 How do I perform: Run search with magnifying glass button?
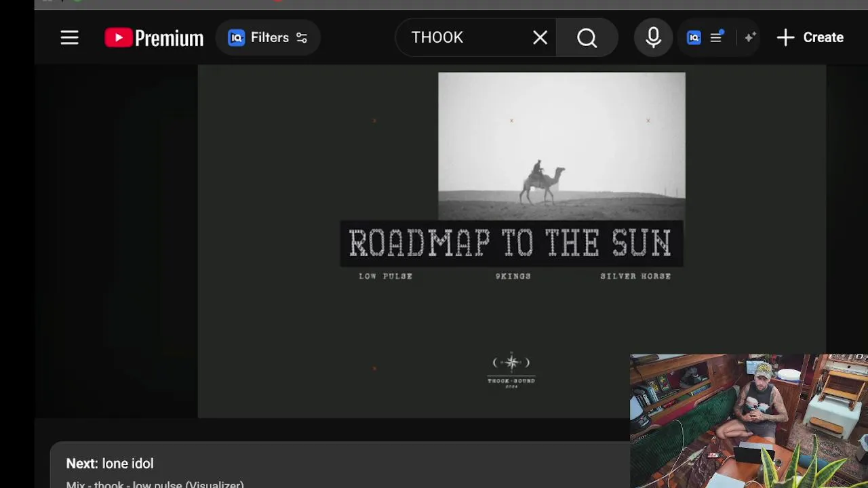[x=587, y=38]
